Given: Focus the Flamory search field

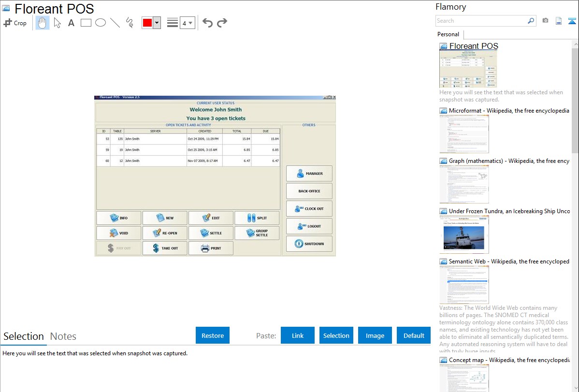Looking at the screenshot, I should [x=481, y=21].
